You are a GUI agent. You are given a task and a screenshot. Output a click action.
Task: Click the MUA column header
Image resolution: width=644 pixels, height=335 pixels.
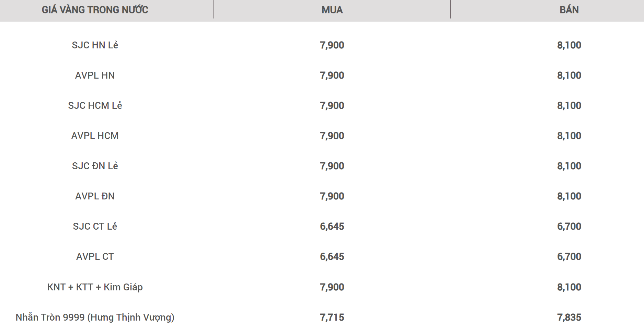click(x=332, y=10)
